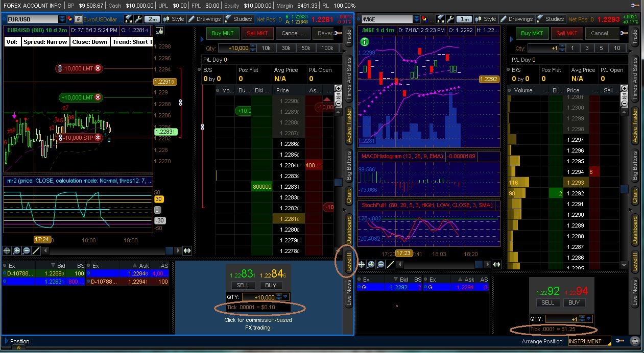Click the line drawing tool under /M6E chart
The height and width of the screenshot is (353, 644).
391,264
